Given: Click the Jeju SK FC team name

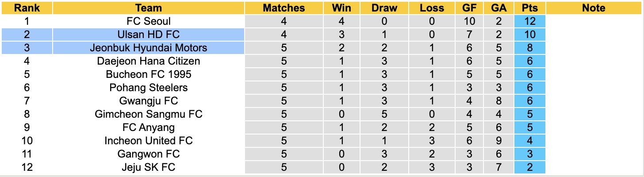Looking at the screenshot, I should [149, 167].
